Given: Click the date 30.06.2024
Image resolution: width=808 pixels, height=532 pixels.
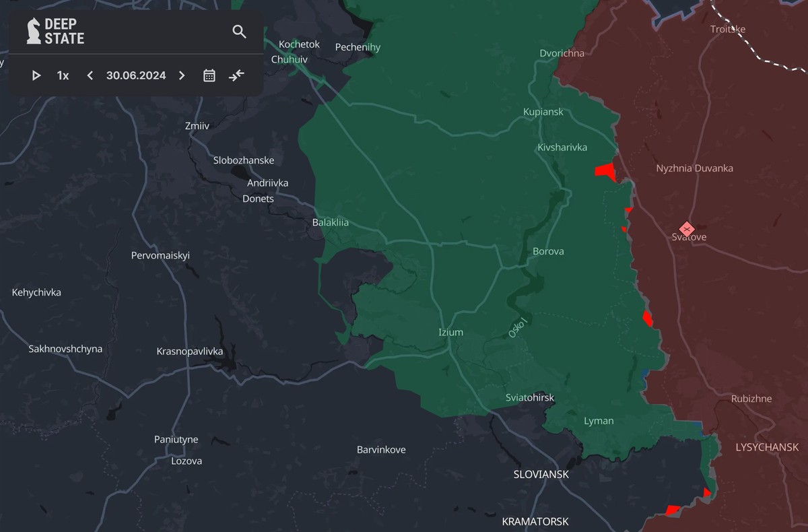Looking at the screenshot, I should pyautogui.click(x=136, y=75).
